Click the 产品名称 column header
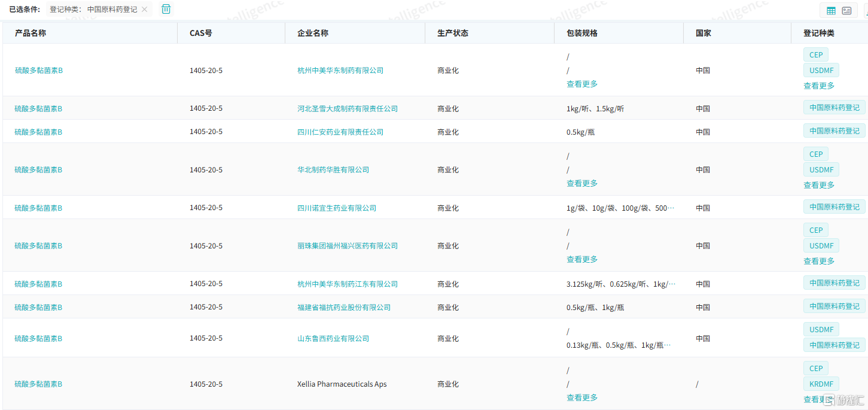Screen dimensions: 868x410 [x=31, y=33]
